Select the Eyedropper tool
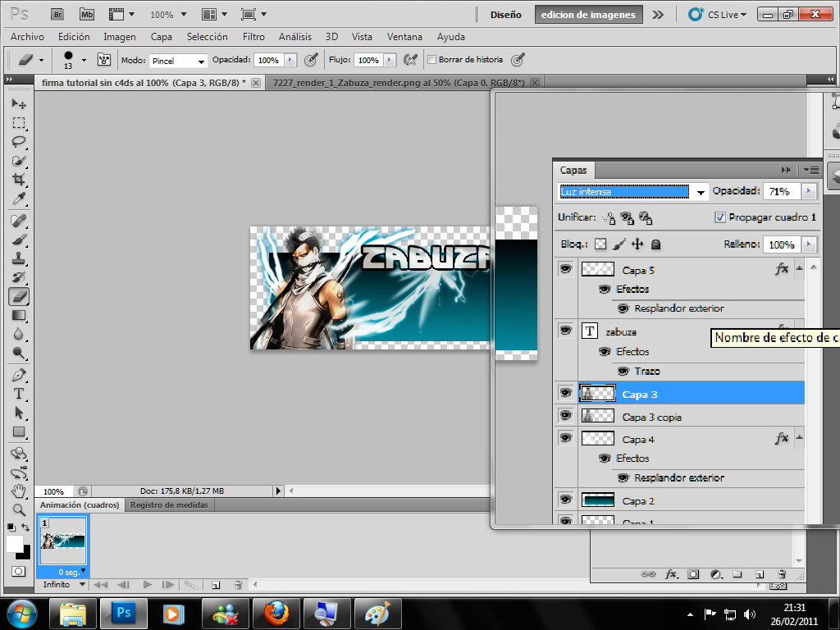The height and width of the screenshot is (630, 840). coord(19,199)
